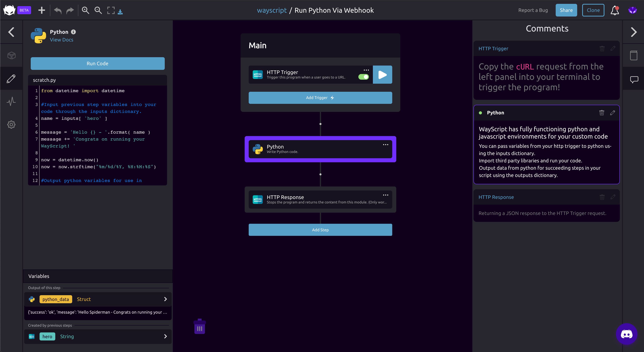The width and height of the screenshot is (644, 352).
Task: Click the Run Python Via Webhook title
Action: (334, 10)
